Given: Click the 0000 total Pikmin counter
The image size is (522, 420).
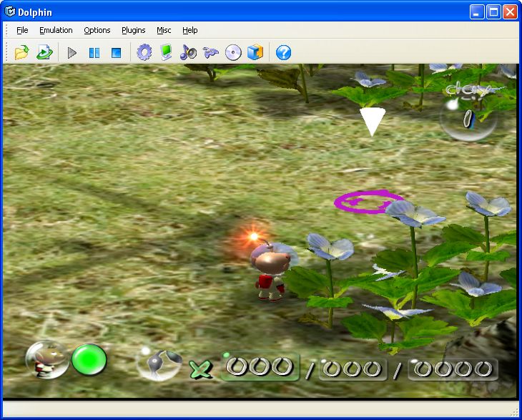Looking at the screenshot, I should coord(453,369).
